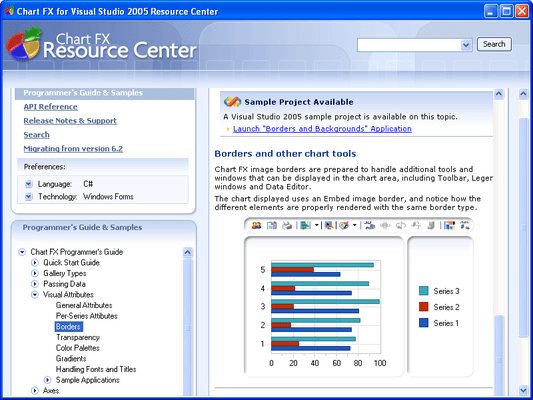
Task: Select General Attributes in the tree
Action: click(84, 305)
